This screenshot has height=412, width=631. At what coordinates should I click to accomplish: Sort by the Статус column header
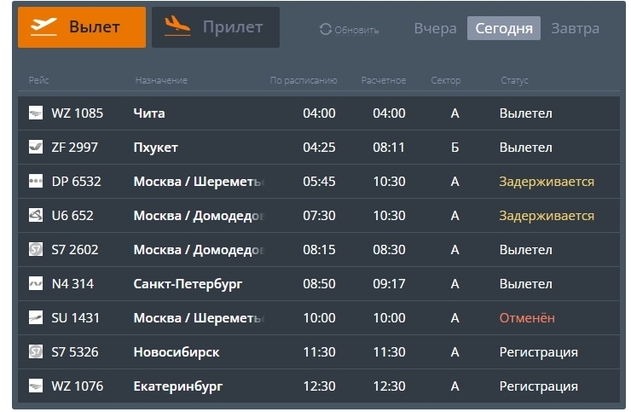pyautogui.click(x=514, y=80)
